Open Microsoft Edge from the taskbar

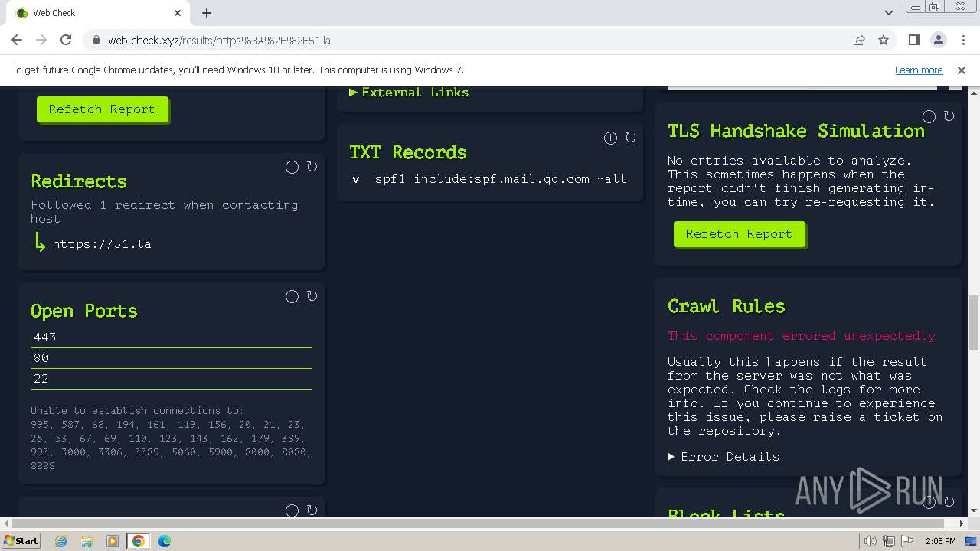click(x=165, y=541)
